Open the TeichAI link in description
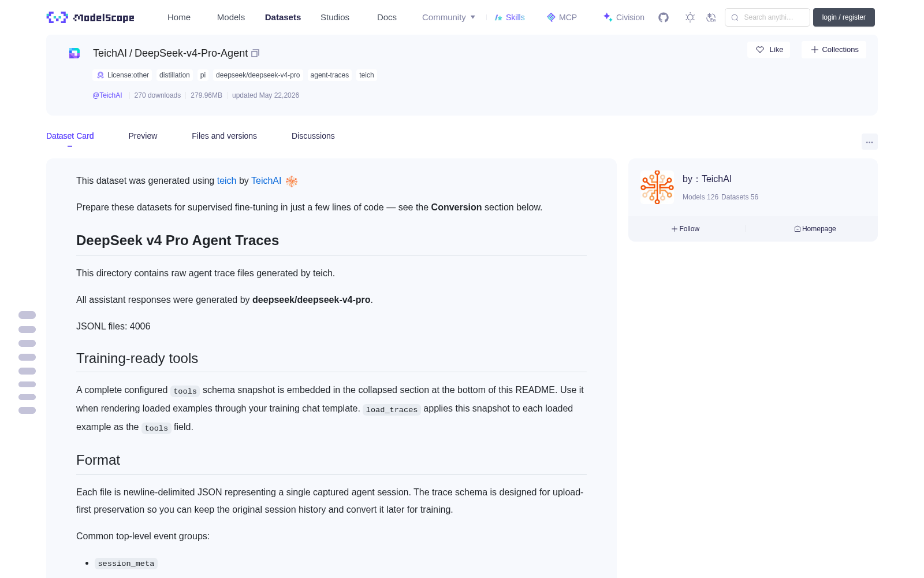Viewport: 924px width, 578px height. click(266, 181)
